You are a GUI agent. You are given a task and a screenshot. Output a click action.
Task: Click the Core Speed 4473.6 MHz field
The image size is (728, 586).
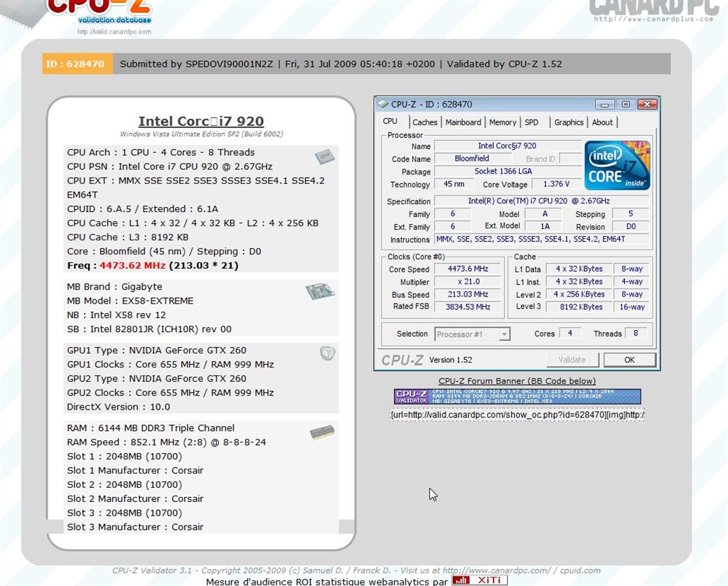click(468, 269)
